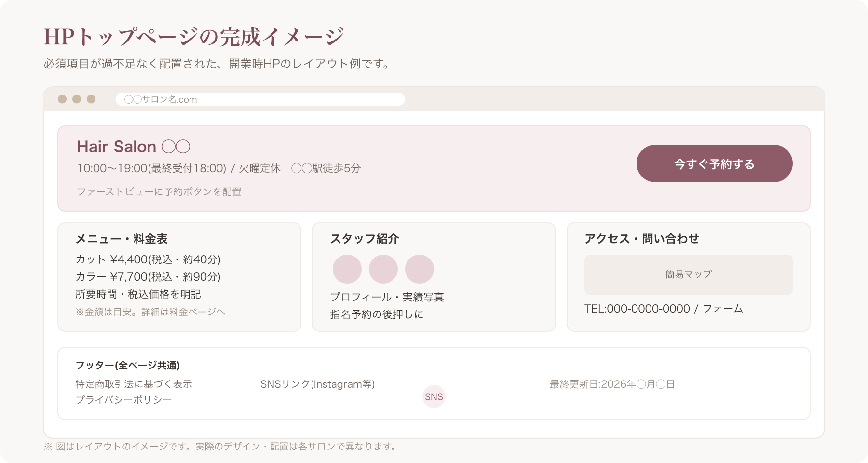The width and height of the screenshot is (868, 463).
Task: Click the 必須項目が過不足なく配置された subtitle
Action: [218, 64]
